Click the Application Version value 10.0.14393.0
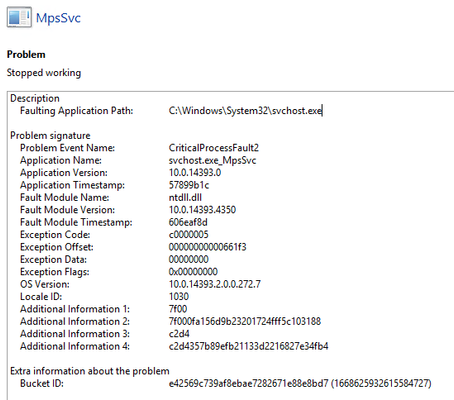The width and height of the screenshot is (454, 400). click(195, 173)
